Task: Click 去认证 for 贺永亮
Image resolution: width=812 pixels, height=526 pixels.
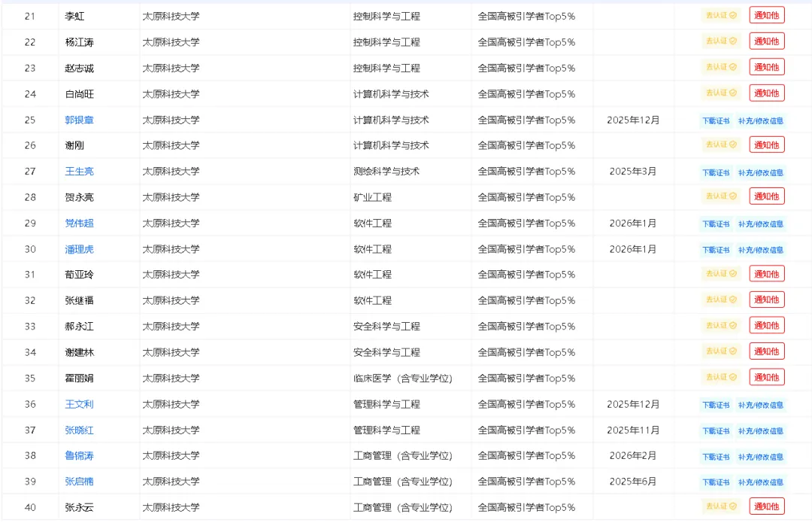Action: [721, 196]
